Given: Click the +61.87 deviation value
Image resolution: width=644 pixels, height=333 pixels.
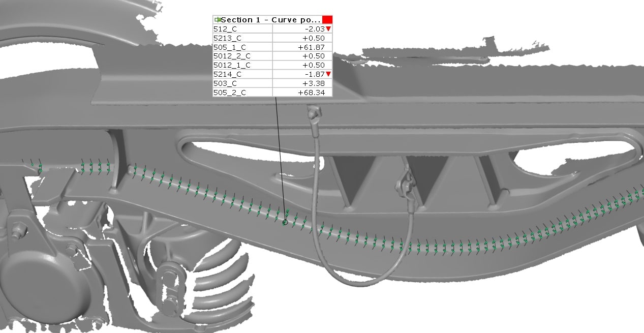Looking at the screenshot, I should click(311, 47).
